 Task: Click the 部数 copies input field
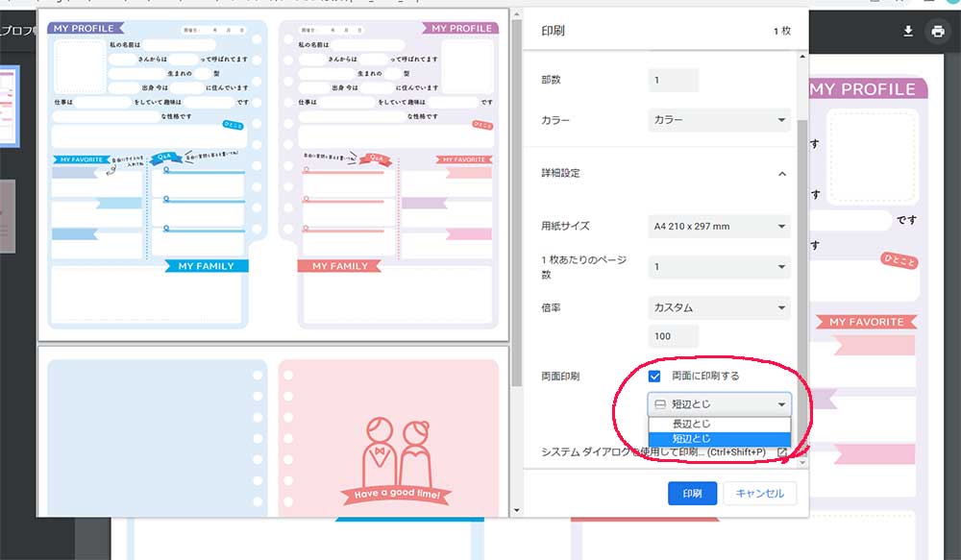pos(673,81)
